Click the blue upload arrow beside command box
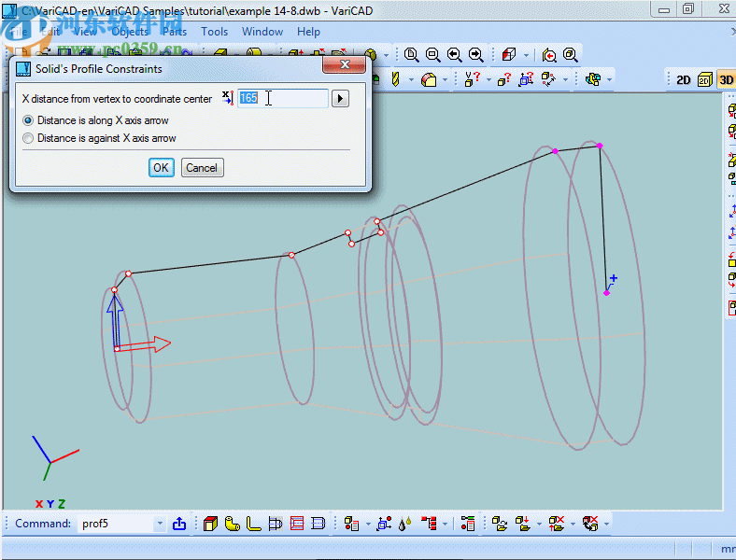Viewport: 736px width, 560px height. pyautogui.click(x=179, y=524)
